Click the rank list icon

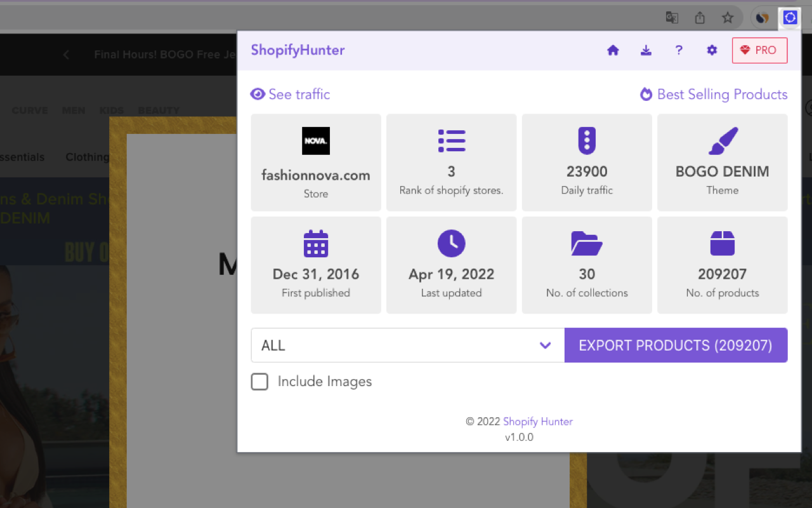point(452,141)
